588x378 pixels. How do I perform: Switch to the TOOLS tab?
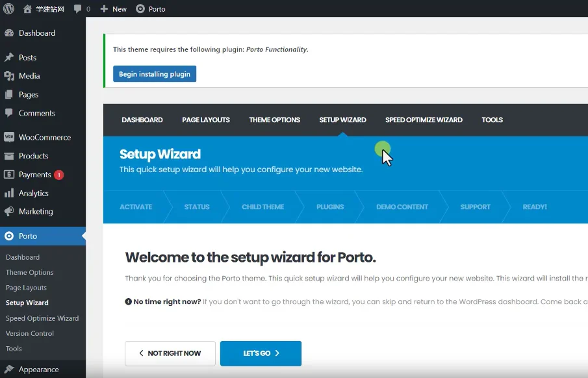492,120
